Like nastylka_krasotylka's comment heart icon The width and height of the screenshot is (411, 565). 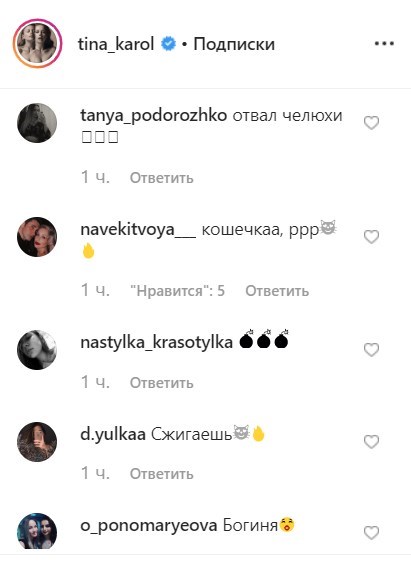coord(371,350)
